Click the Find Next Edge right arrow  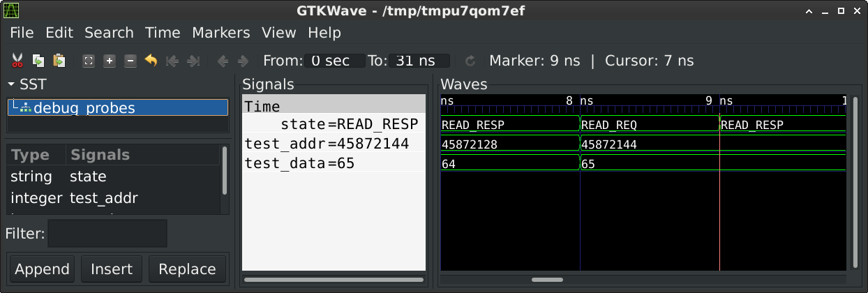click(243, 61)
